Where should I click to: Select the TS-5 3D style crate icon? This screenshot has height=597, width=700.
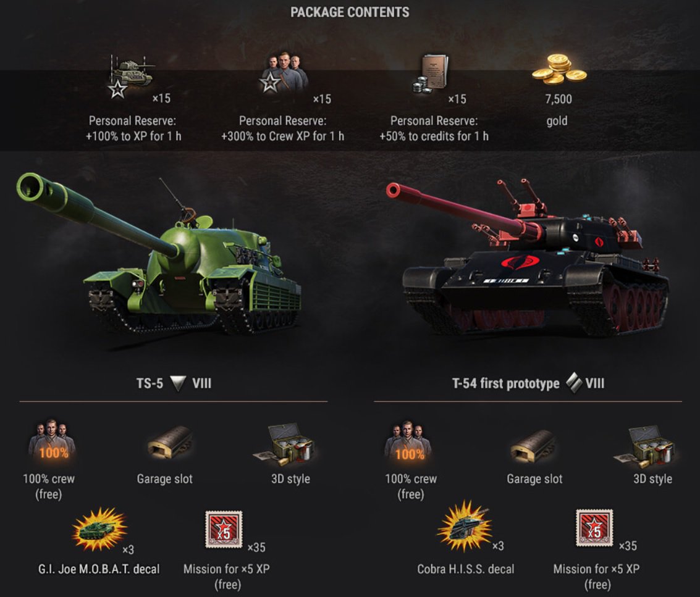tap(284, 445)
